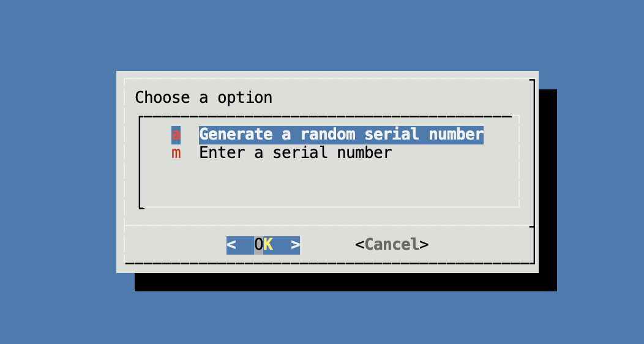The width and height of the screenshot is (644, 344).
Task: Click the yellow "K" in the OK button
Action: 268,245
